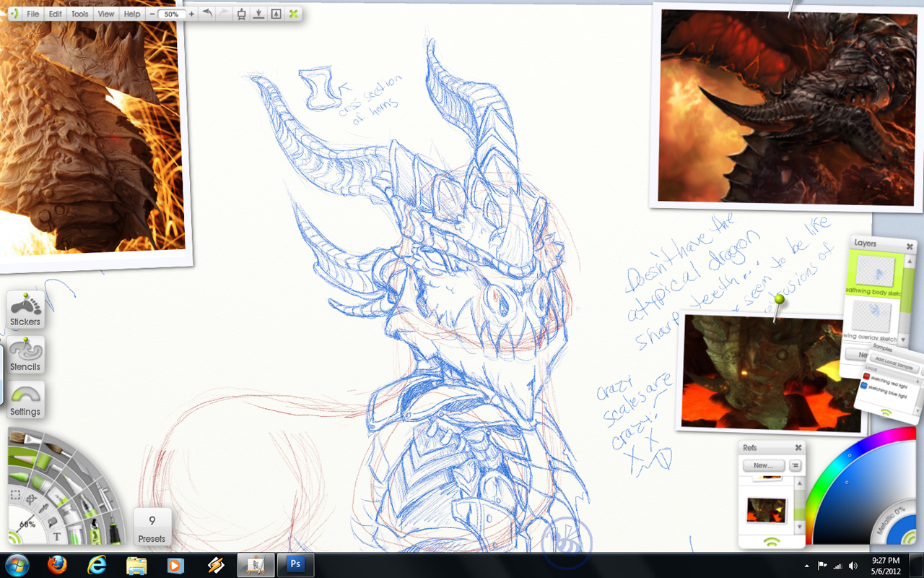This screenshot has height=578, width=924.
Task: Open the Settings panel
Action: [x=25, y=400]
